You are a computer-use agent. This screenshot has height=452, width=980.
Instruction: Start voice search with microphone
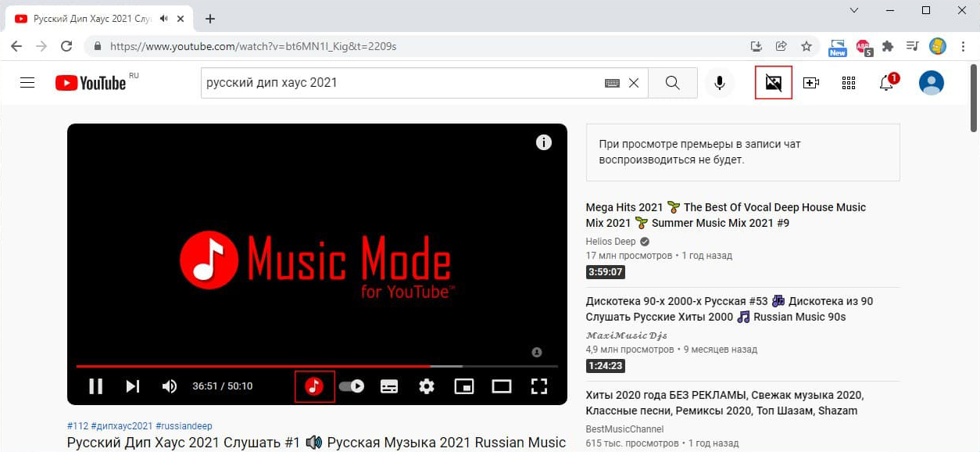click(719, 83)
